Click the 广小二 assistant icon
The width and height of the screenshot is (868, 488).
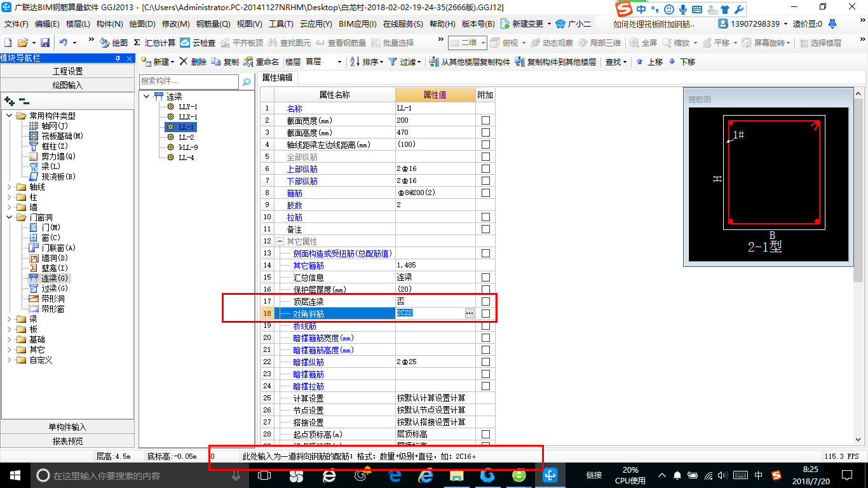573,24
